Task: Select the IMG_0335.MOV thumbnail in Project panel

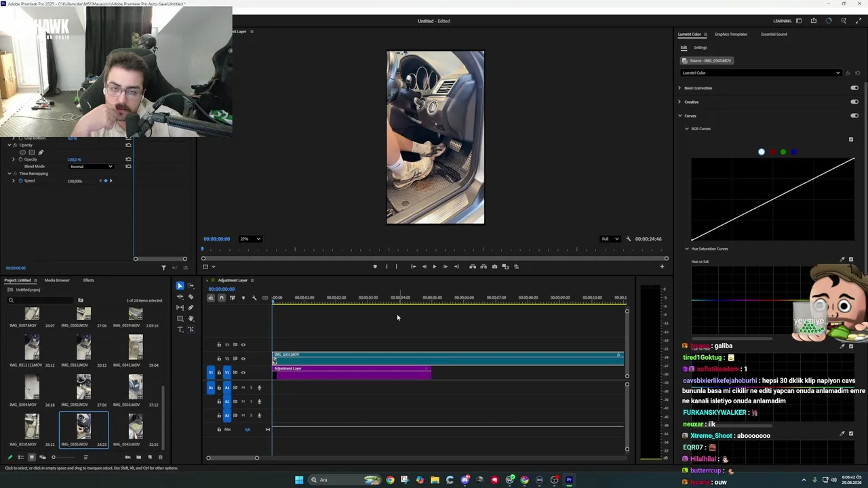Action: (83, 426)
